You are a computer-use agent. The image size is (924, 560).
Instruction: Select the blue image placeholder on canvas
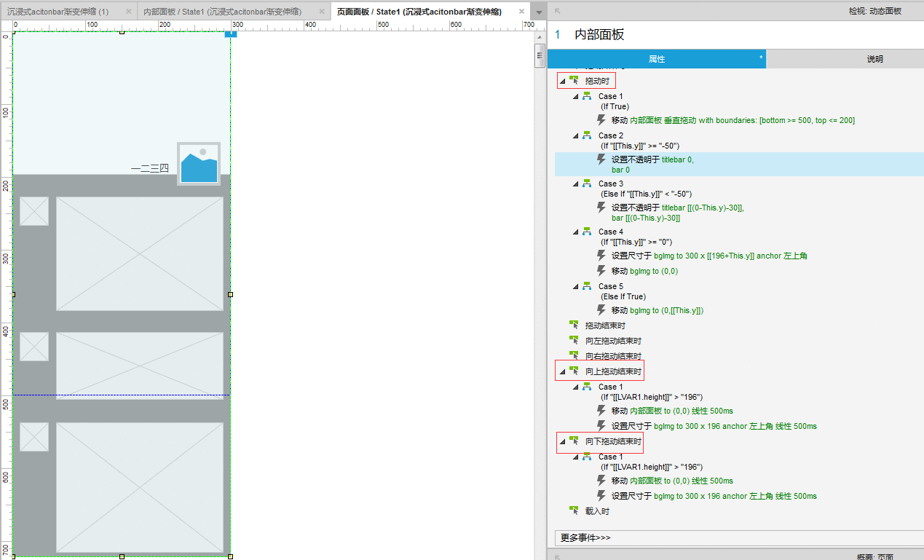[198, 164]
